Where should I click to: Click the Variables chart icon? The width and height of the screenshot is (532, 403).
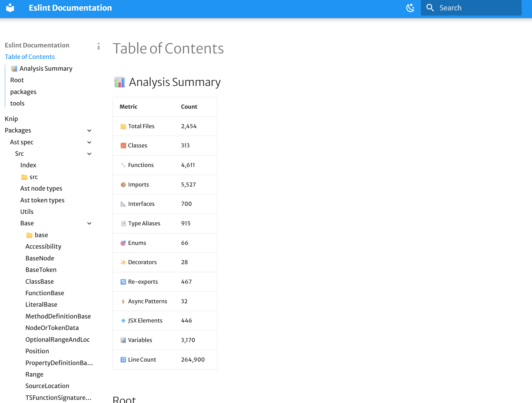(123, 340)
